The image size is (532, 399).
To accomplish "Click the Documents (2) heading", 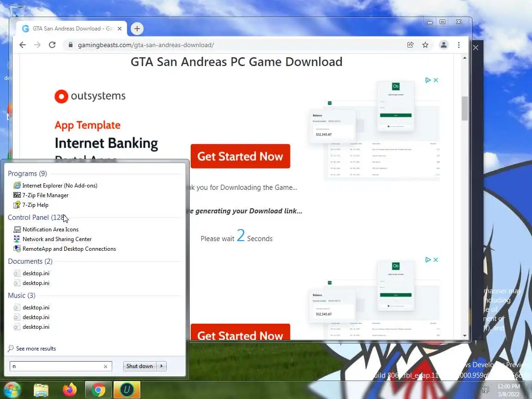I will pos(30,261).
